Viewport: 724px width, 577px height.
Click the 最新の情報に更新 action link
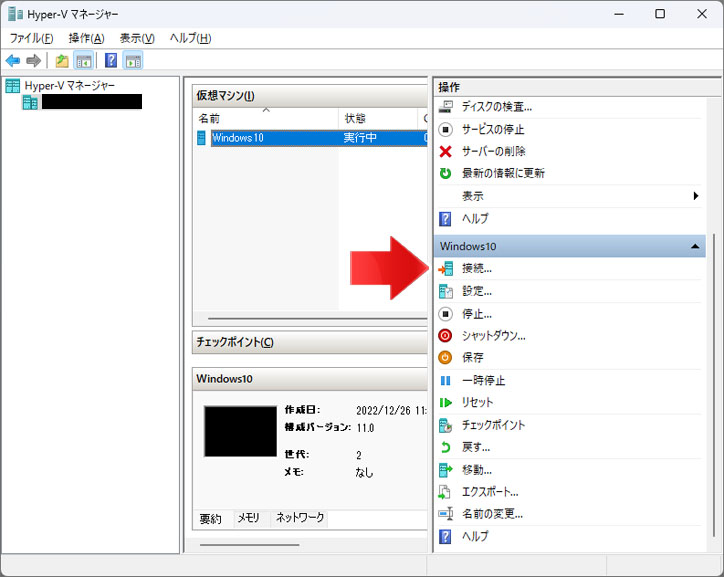(503, 173)
